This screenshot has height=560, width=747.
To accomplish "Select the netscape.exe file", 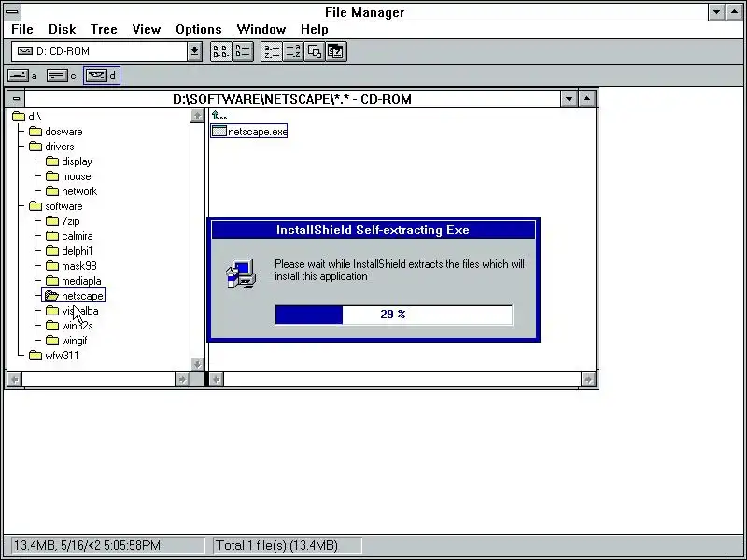I will tap(249, 132).
